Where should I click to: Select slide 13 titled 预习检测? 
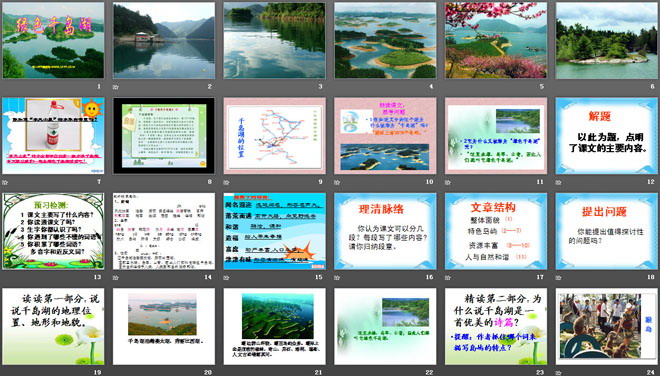tap(53, 231)
